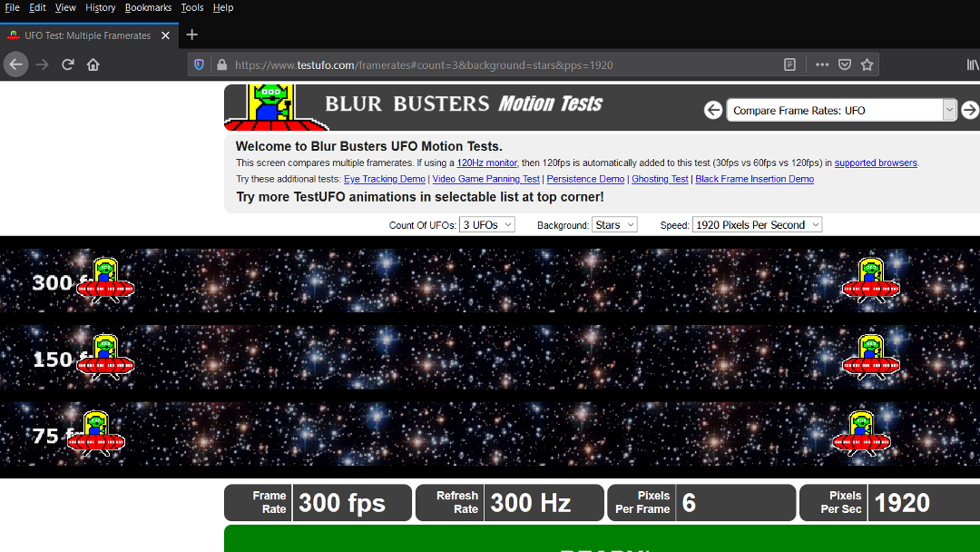Click the 75 fps UFO on the right
Screen dimensions: 980x552
pos(861,434)
